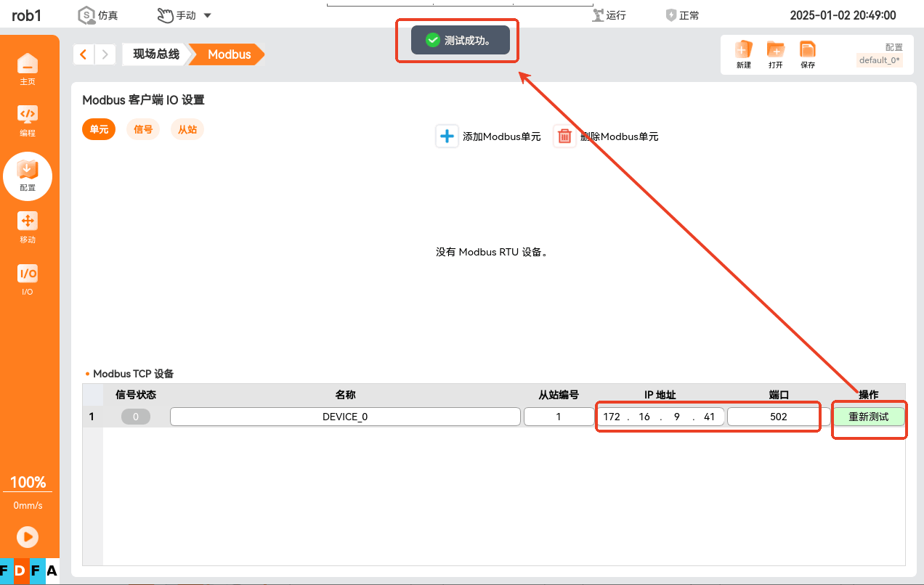924x585 pixels.
Task: Click the 重新测试 retest button
Action: point(869,417)
